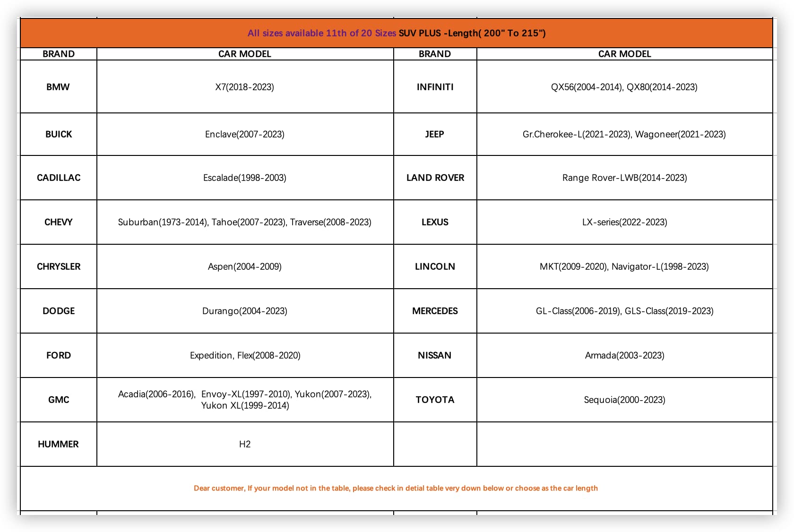Click the Sequoia(2000-2023) cell
The height and width of the screenshot is (532, 794).
point(624,400)
